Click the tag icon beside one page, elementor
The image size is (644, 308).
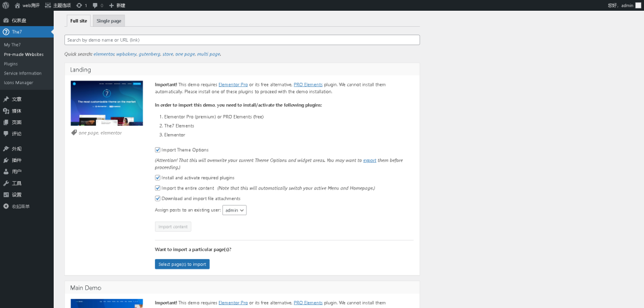pos(74,132)
